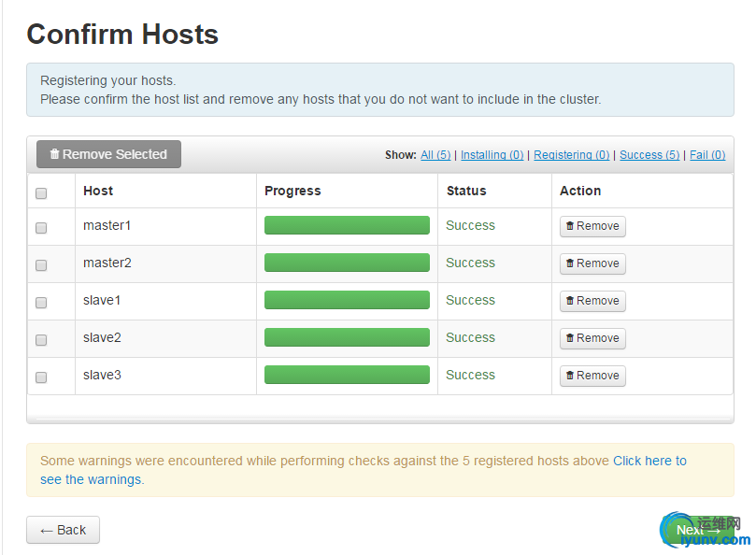
Task: Show Fail (0) hosts filter
Action: pos(707,155)
